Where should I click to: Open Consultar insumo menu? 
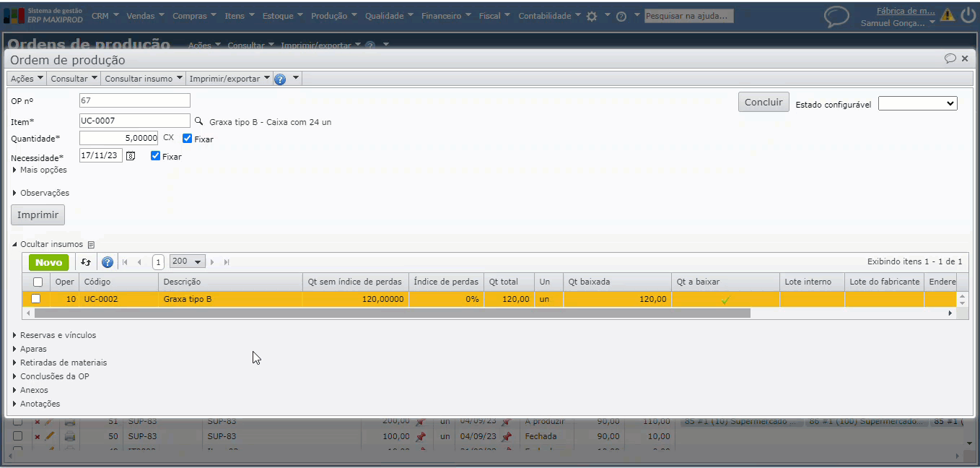pyautogui.click(x=144, y=79)
